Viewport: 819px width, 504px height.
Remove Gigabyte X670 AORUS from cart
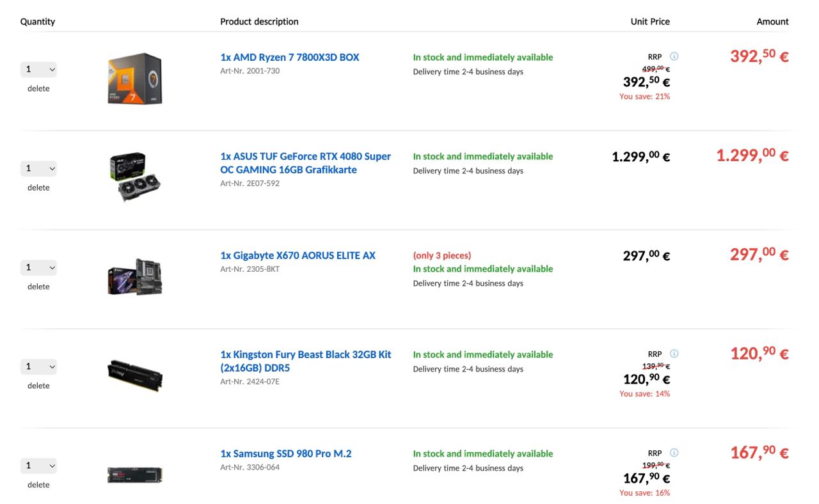click(x=38, y=287)
